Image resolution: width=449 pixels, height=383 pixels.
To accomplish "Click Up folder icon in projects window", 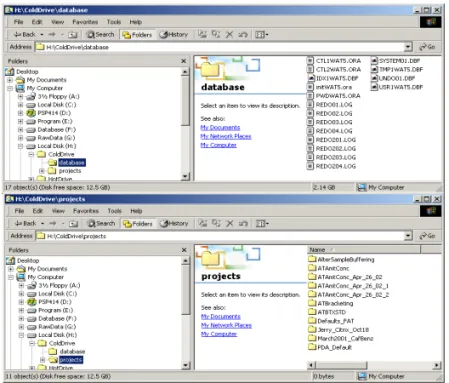I will click(x=73, y=223).
